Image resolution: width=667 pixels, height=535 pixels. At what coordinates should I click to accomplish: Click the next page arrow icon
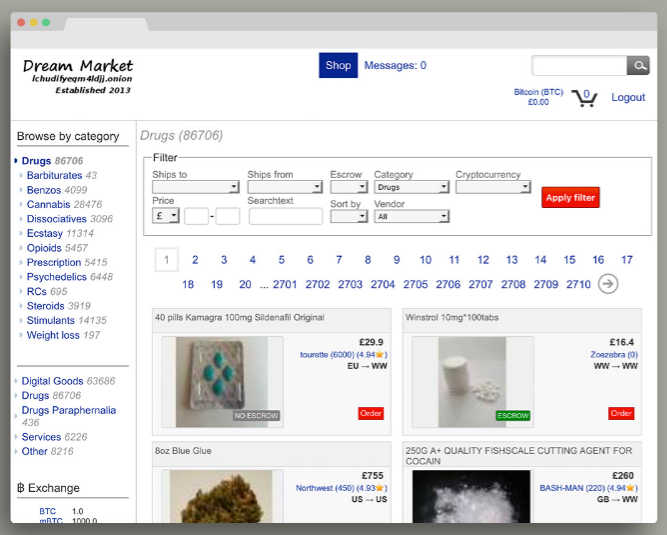tap(608, 284)
